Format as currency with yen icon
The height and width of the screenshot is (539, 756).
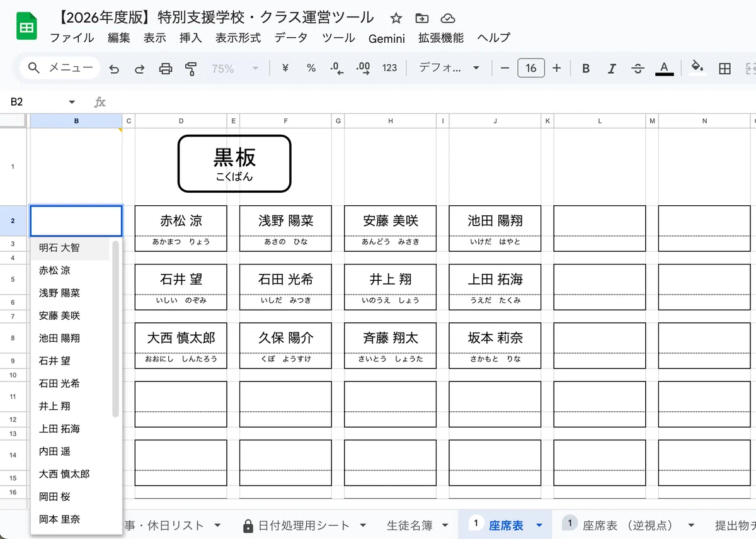[x=285, y=68]
